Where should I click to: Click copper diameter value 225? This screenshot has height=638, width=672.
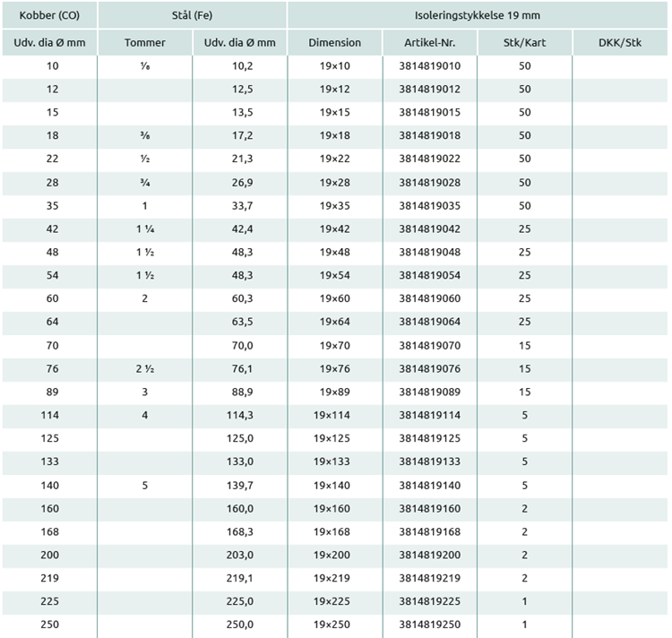pos(49,600)
